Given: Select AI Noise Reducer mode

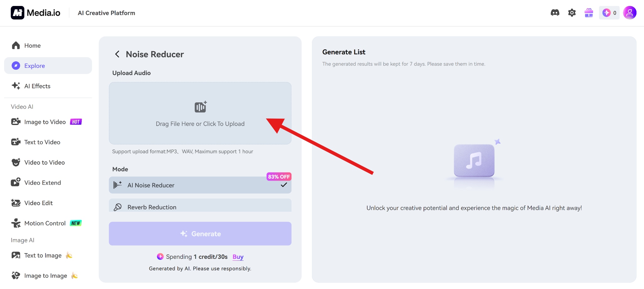Looking at the screenshot, I should (200, 185).
